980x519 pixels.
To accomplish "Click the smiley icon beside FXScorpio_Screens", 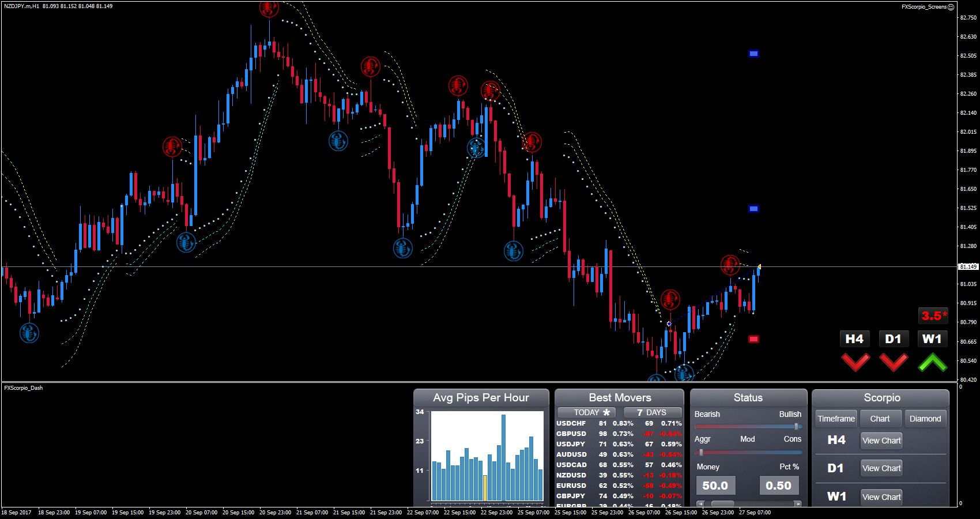I will coord(951,7).
